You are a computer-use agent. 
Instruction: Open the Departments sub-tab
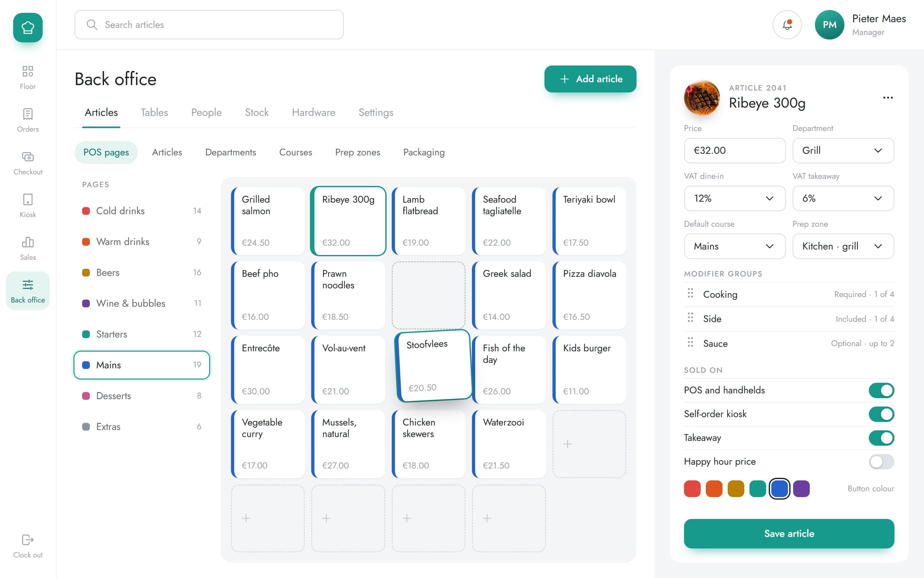click(x=231, y=152)
